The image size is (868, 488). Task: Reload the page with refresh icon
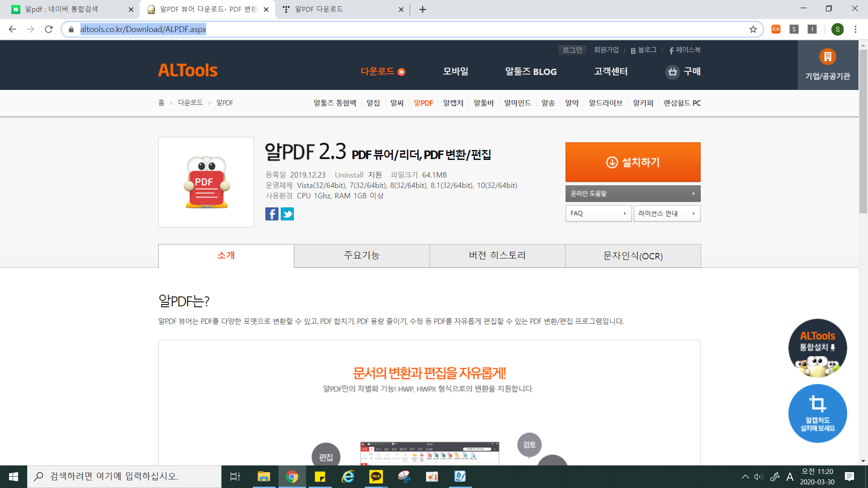(49, 29)
